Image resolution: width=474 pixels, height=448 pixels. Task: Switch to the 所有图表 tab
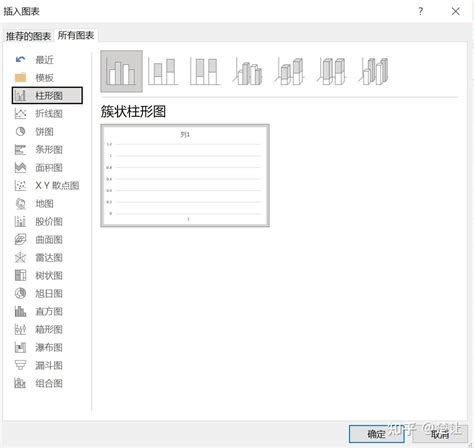click(x=76, y=35)
